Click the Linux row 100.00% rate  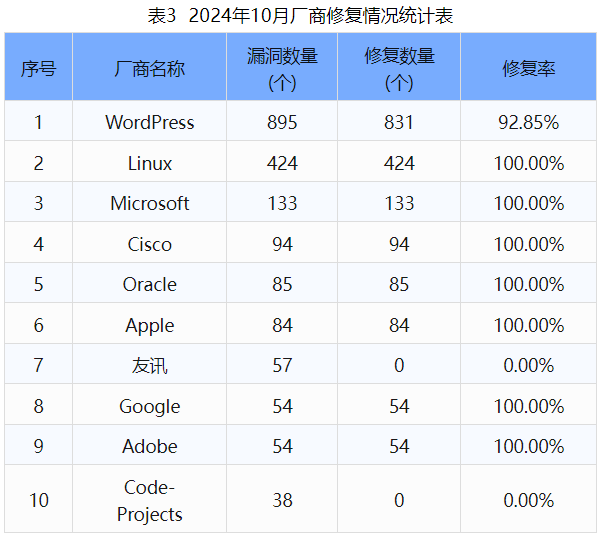coord(528,163)
